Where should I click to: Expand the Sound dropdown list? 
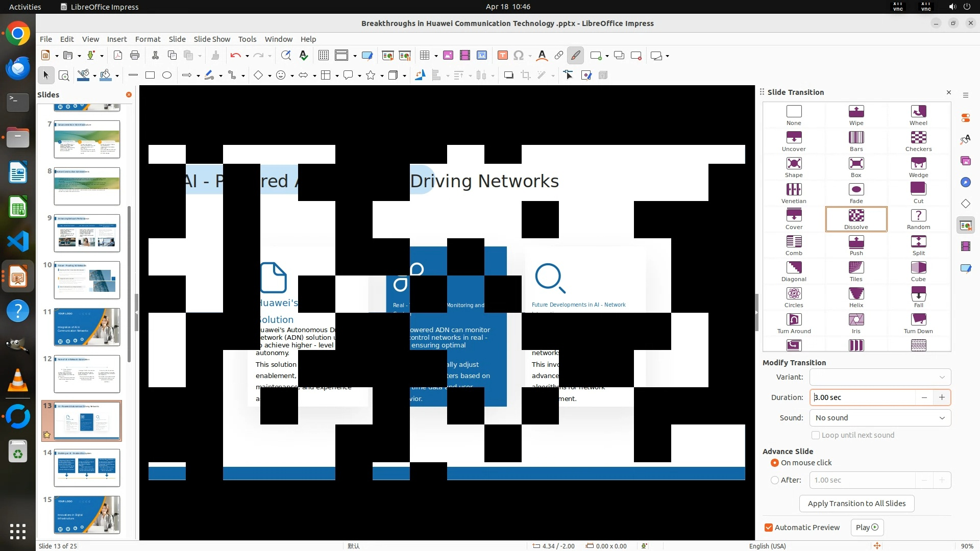tap(880, 418)
